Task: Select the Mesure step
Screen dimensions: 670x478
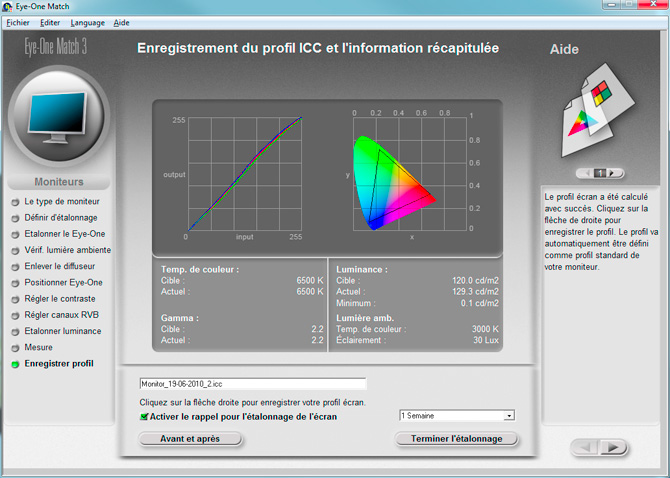Action: tap(38, 348)
